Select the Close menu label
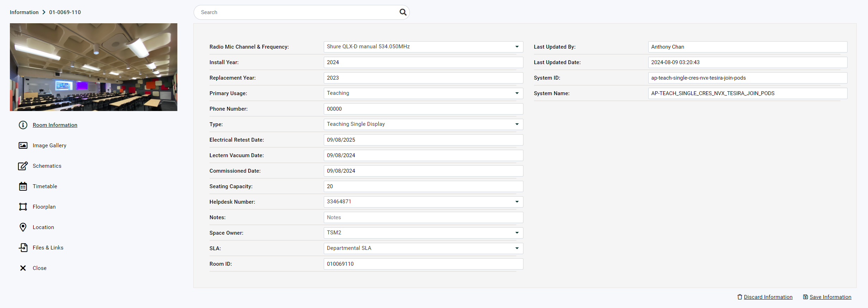This screenshot has height=308, width=868. tap(40, 268)
